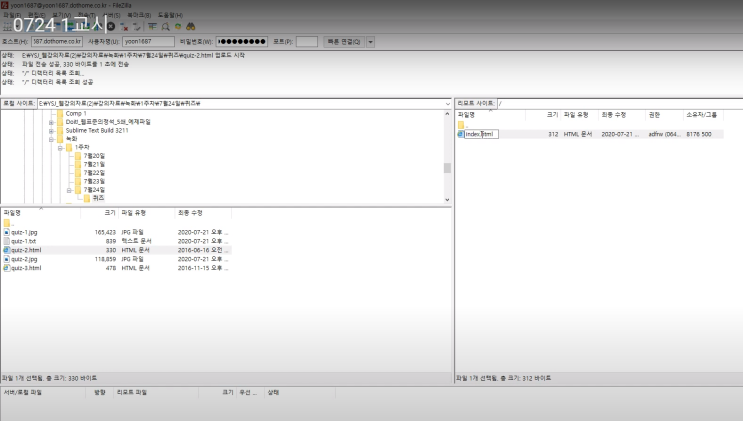743x421 pixels.
Task: Sort local files by 파일명 column header
Action: [x=40, y=213]
